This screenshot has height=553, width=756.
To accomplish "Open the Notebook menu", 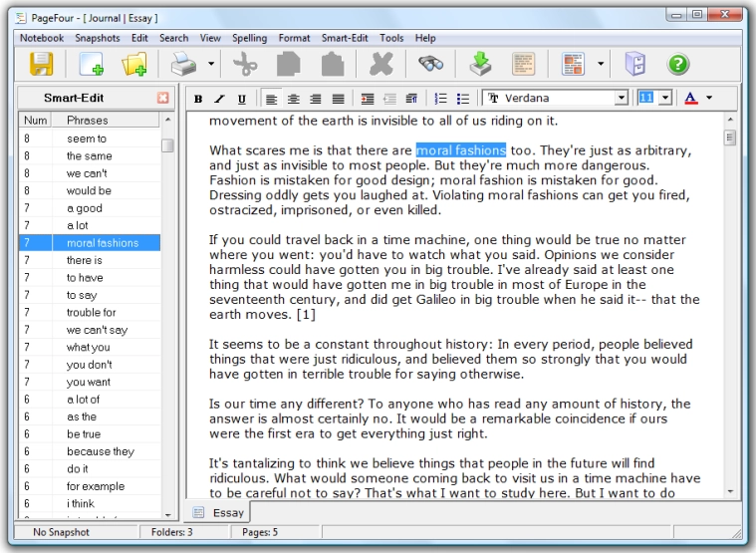I will click(42, 38).
